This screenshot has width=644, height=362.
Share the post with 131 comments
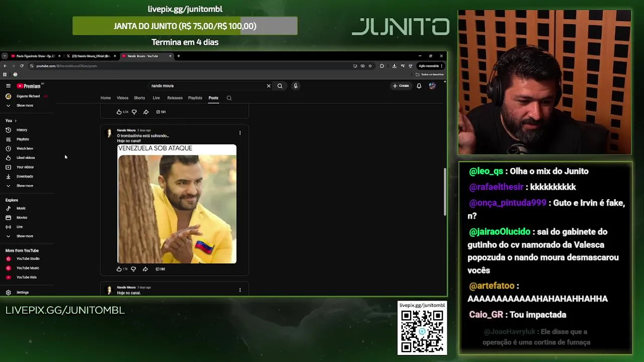146,112
